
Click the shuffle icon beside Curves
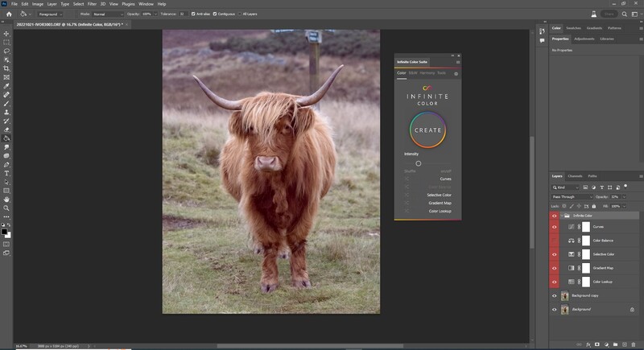click(407, 179)
